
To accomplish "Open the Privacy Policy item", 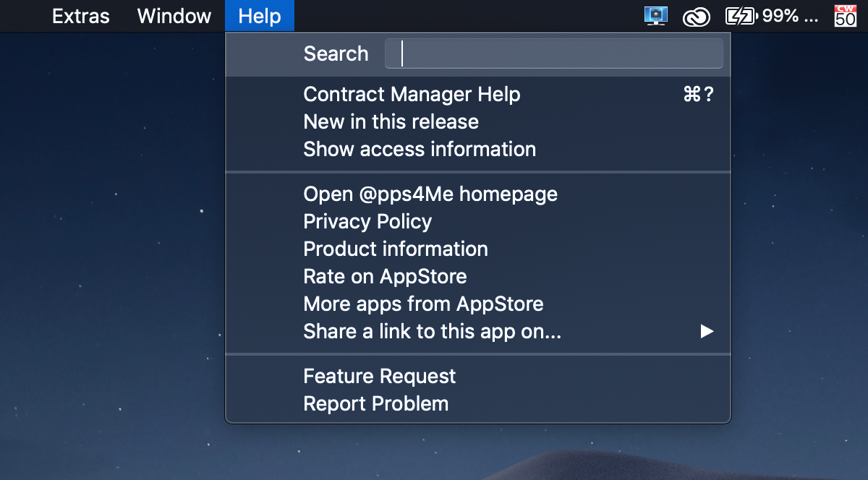I will pos(478,222).
